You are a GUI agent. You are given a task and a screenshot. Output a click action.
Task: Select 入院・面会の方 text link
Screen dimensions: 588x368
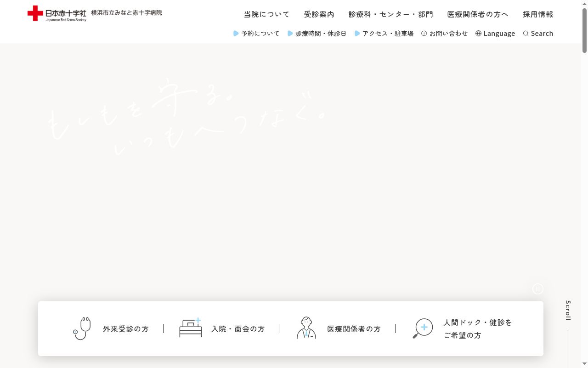(x=238, y=329)
